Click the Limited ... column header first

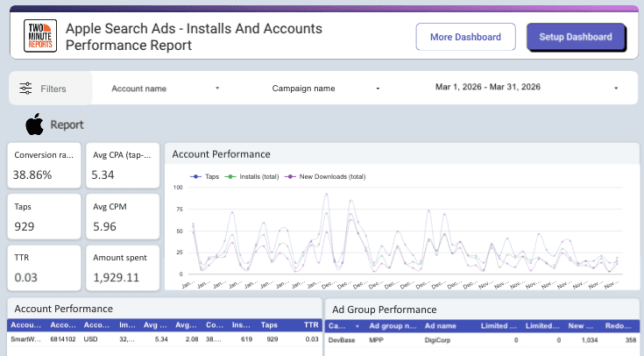pyautogui.click(x=499, y=326)
